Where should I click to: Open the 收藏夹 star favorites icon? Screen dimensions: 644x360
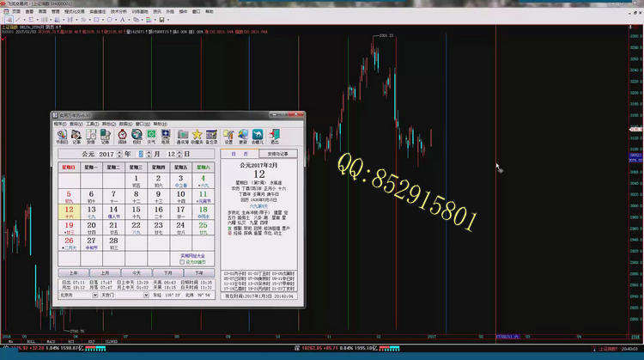(x=197, y=136)
